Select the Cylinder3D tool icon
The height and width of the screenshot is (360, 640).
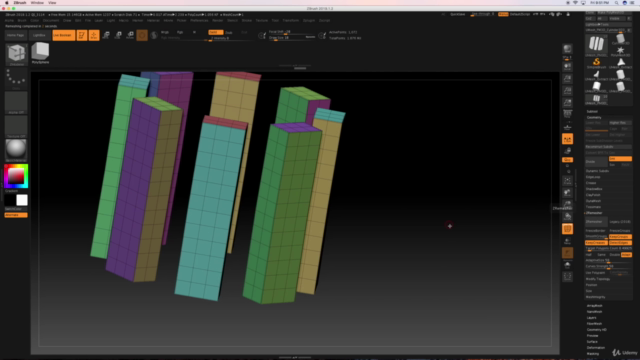[x=620, y=39]
